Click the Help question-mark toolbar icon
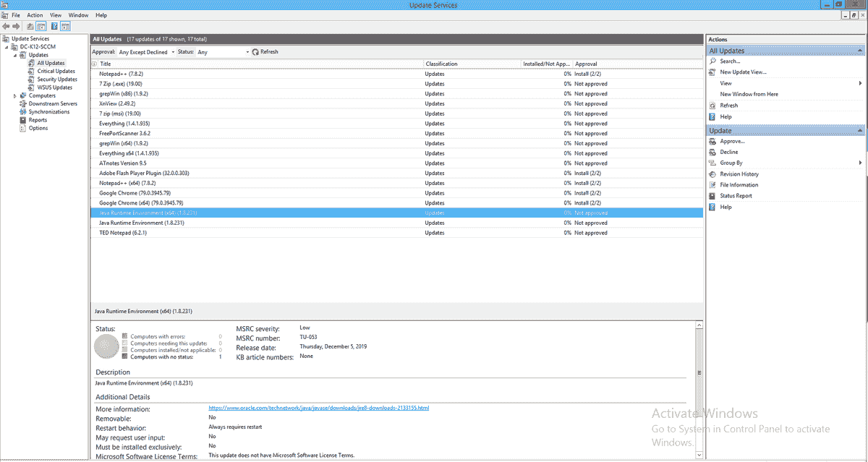 point(54,26)
